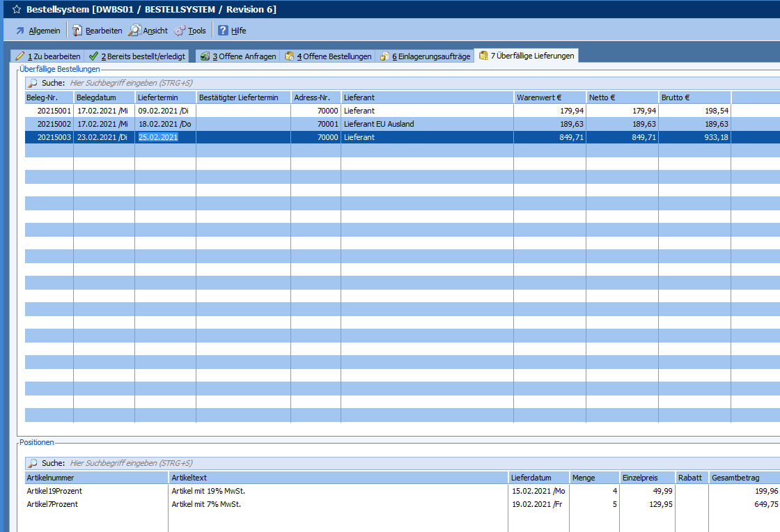This screenshot has width=780, height=532.
Task: Click the search icon above the orders table
Action: click(x=32, y=83)
